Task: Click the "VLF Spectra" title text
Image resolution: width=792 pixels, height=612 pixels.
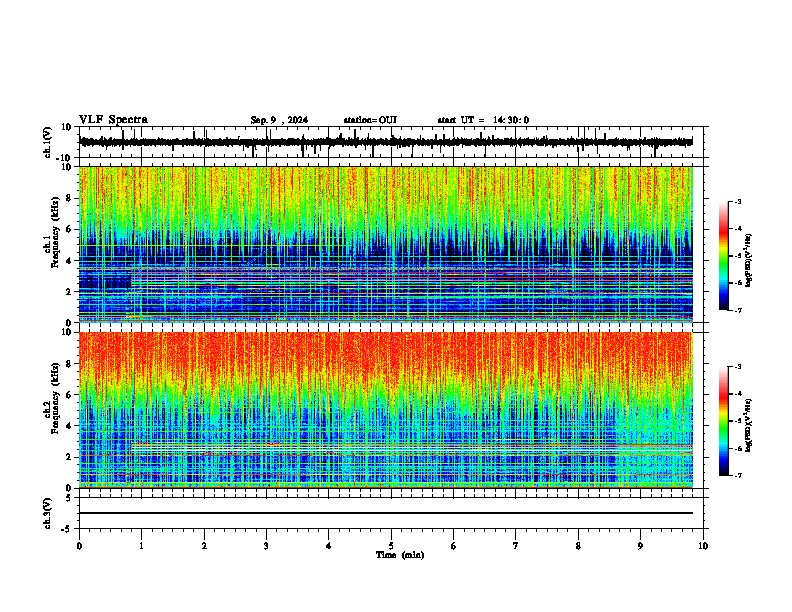Action: (x=113, y=120)
